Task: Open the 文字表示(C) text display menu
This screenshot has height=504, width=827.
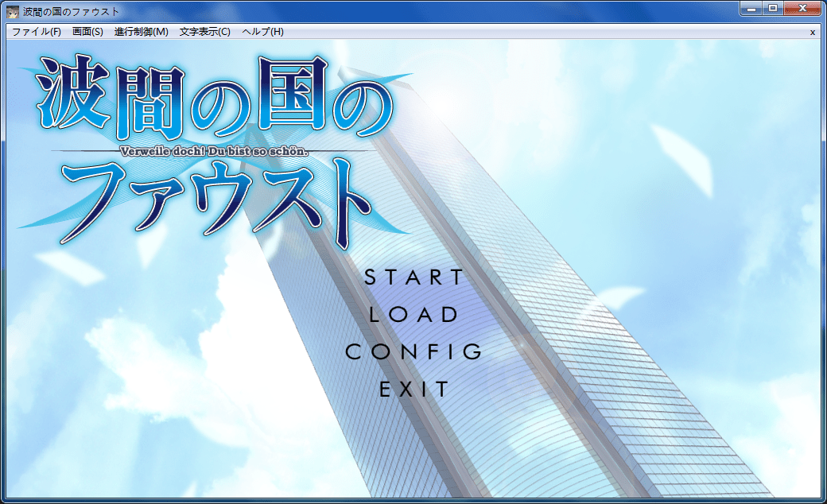Action: point(204,32)
